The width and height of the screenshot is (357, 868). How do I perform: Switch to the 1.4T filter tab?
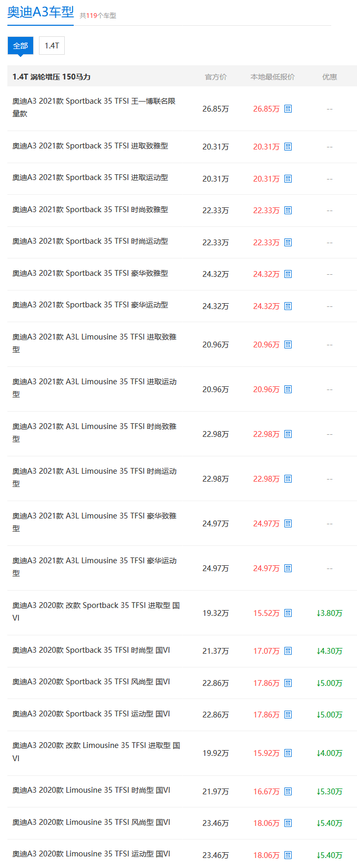tap(52, 46)
